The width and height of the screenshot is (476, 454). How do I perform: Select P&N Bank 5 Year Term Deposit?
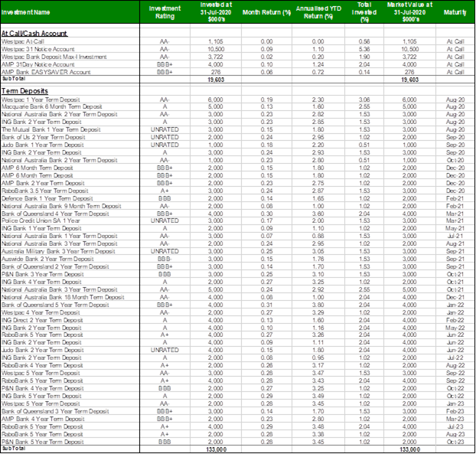43,442
